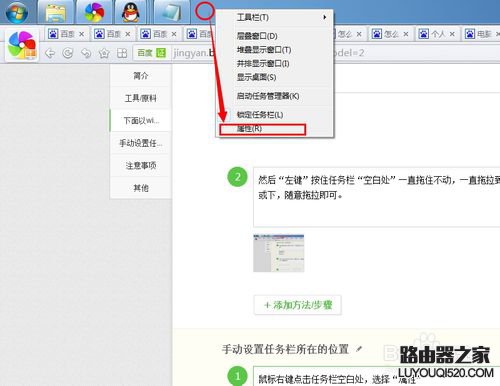500x386 pixels.
Task: Click the undo arrow icon in the toolbar
Action: tap(86, 53)
